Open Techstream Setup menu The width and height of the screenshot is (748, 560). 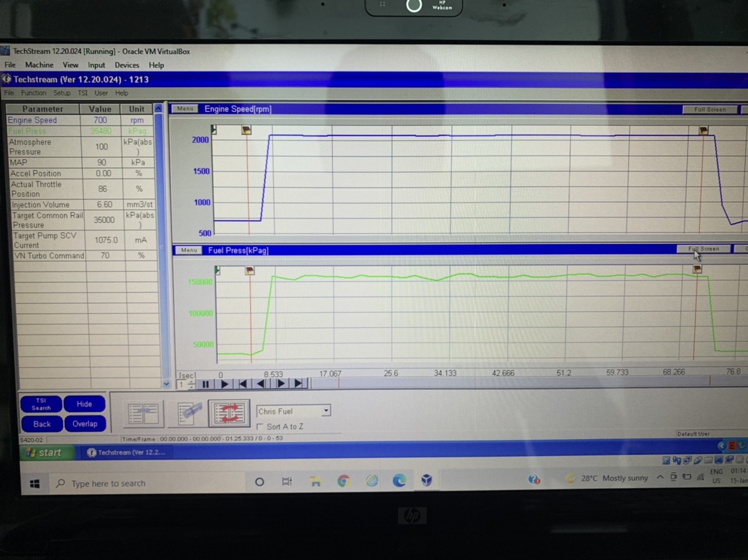(62, 93)
